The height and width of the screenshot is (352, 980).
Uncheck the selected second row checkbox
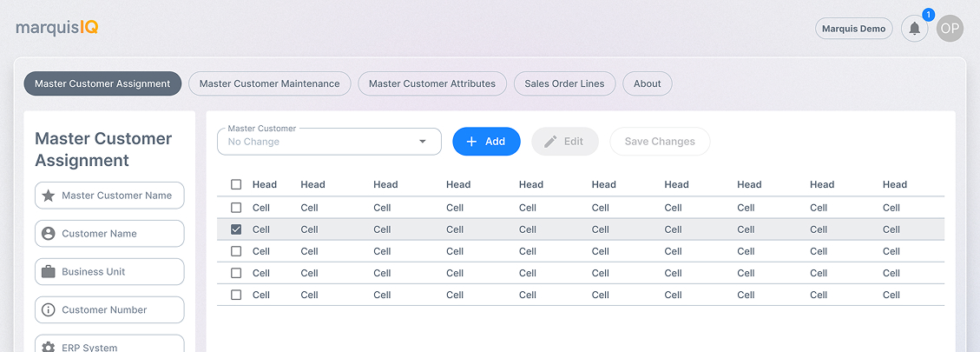coord(235,229)
